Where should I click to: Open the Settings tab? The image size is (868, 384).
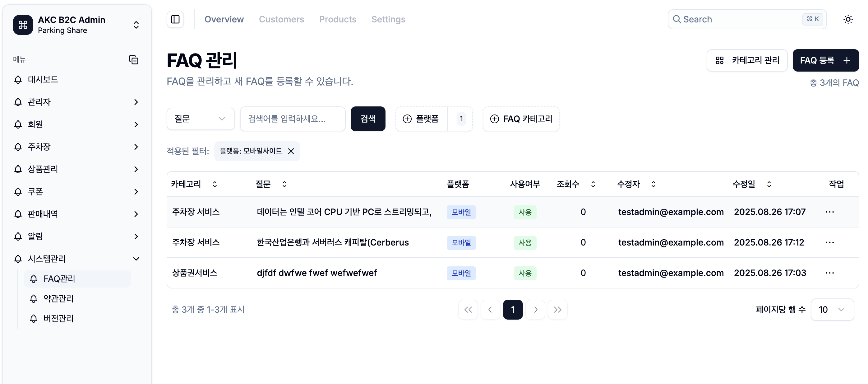pyautogui.click(x=388, y=19)
